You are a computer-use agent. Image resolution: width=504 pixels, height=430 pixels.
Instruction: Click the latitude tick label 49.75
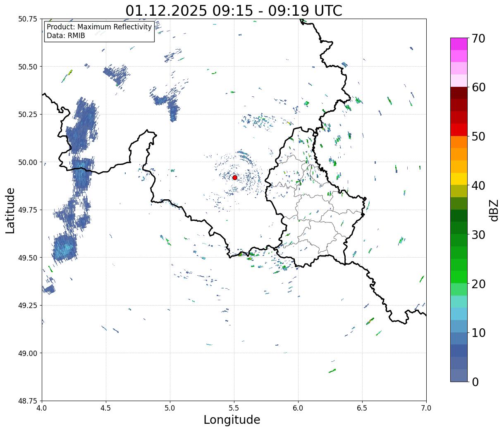28,210
